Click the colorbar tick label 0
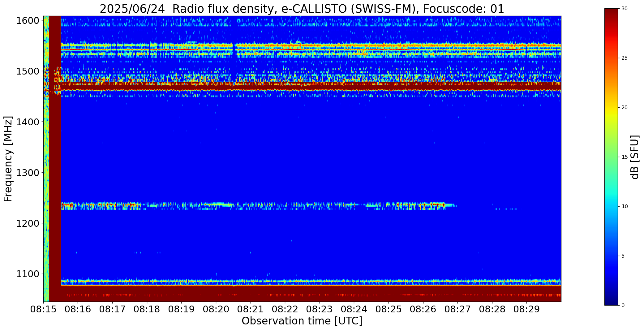Viewport: 644px width, 330px height. 623,306
